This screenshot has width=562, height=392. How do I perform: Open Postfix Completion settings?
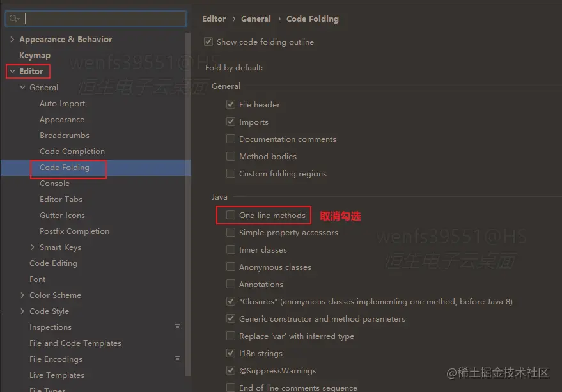pyautogui.click(x=74, y=231)
